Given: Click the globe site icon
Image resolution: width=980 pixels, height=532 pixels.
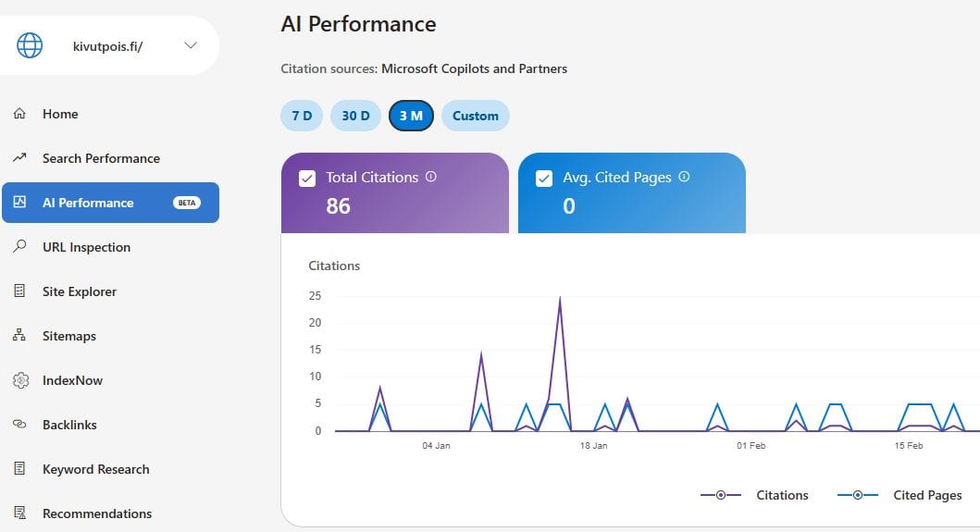Looking at the screenshot, I should (x=30, y=45).
